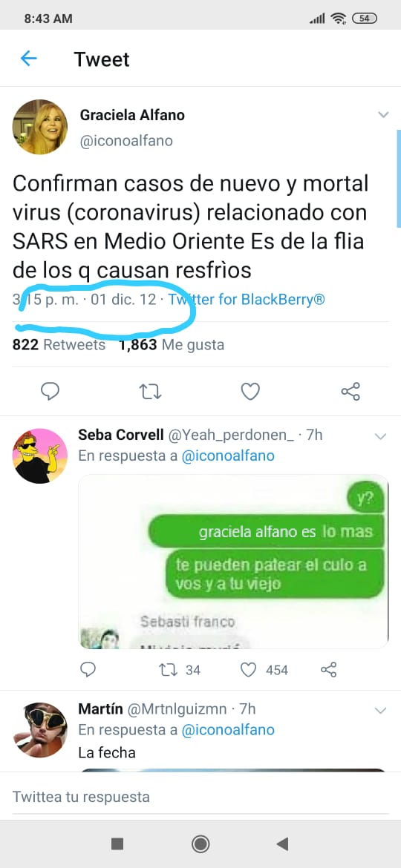This screenshot has width=401, height=868.
Task: Open options chevron on Graciela Alfano's tweet
Action: (x=383, y=114)
